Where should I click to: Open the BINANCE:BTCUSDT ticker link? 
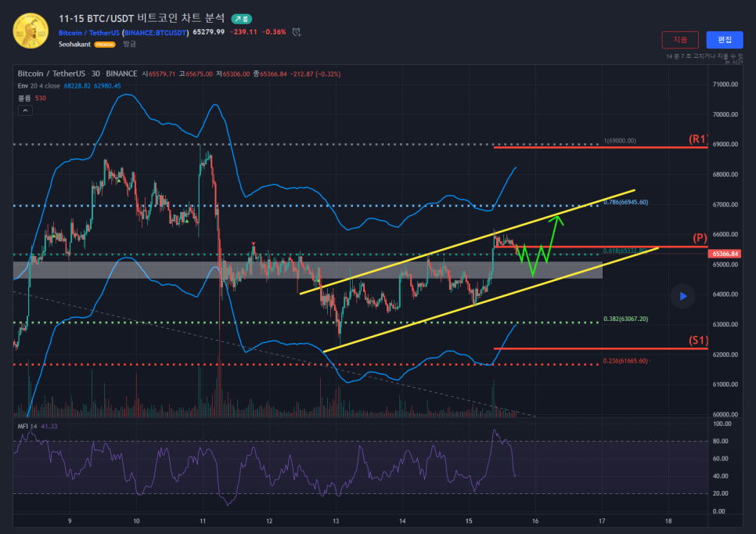tap(157, 32)
